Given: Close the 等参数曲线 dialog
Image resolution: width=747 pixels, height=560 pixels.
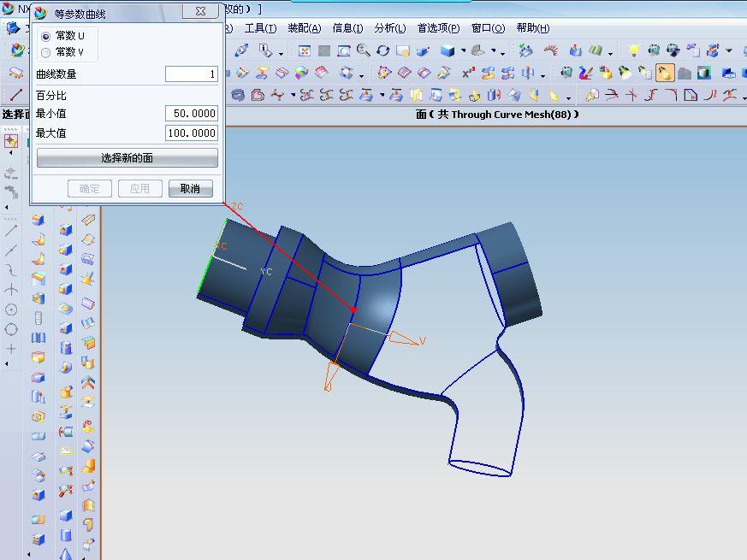Looking at the screenshot, I should click(x=200, y=11).
